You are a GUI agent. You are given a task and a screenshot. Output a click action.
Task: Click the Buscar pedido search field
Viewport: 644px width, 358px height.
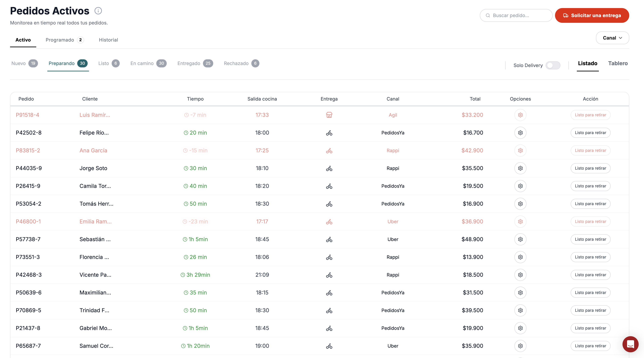click(516, 15)
